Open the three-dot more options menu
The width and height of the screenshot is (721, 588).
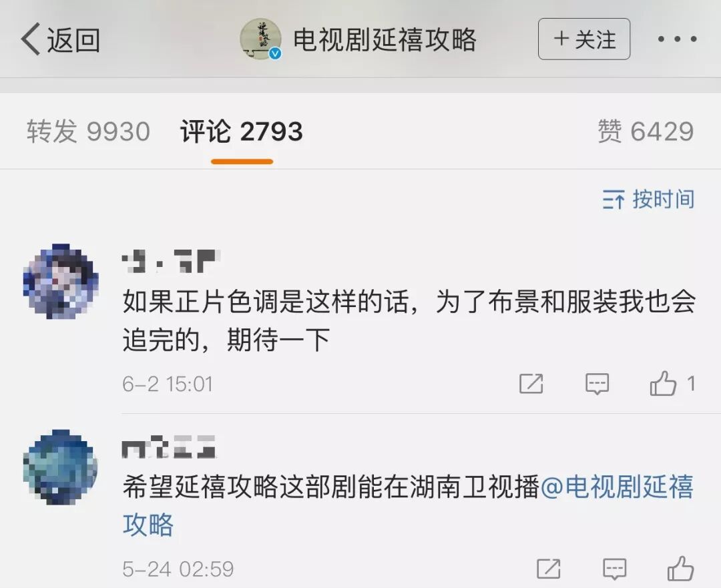677,39
